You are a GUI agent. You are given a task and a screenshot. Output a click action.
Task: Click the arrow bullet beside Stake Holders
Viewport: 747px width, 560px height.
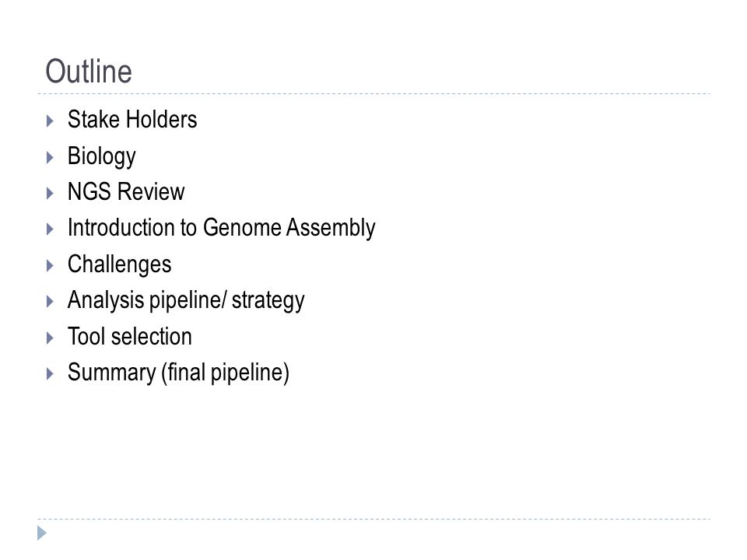tap(50, 121)
